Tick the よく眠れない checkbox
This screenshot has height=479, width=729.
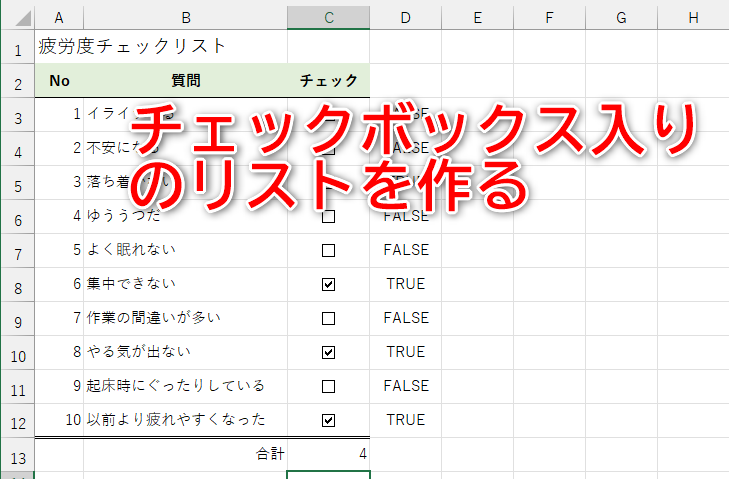(328, 250)
